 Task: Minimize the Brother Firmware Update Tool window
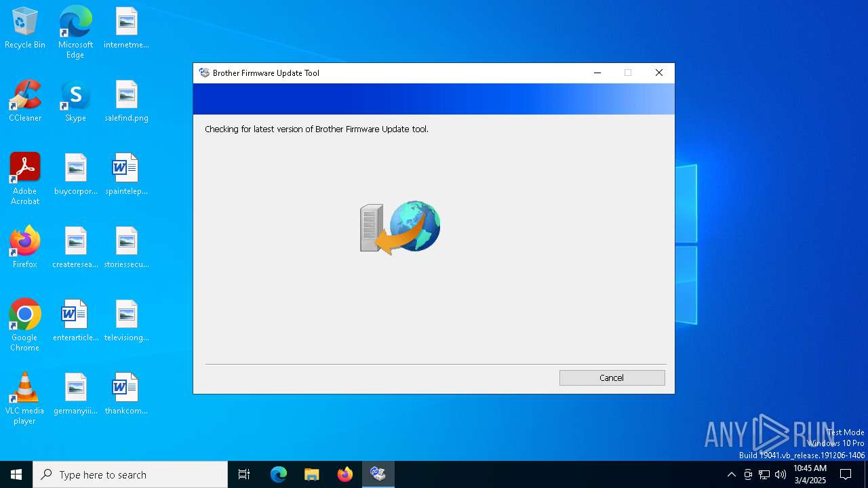pyautogui.click(x=597, y=73)
